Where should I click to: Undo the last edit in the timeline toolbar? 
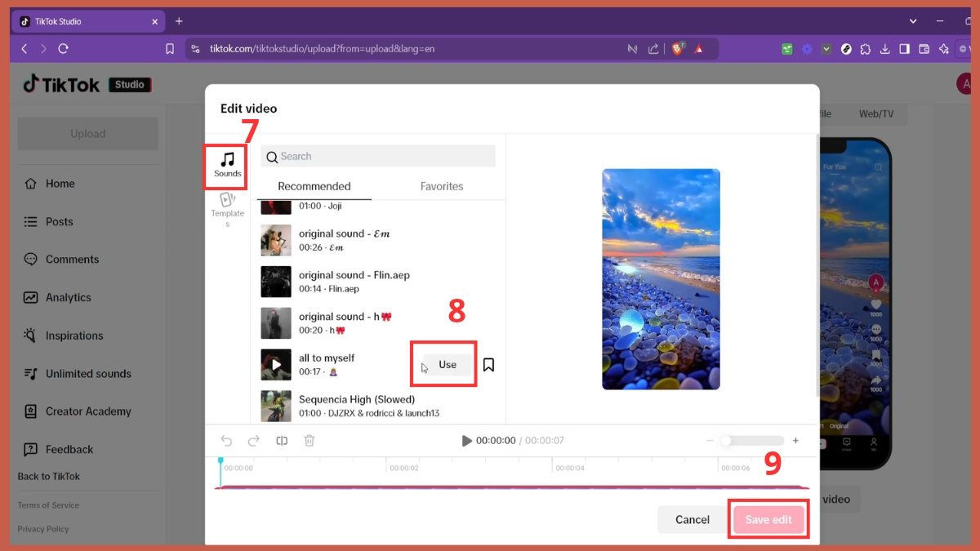[x=227, y=441]
